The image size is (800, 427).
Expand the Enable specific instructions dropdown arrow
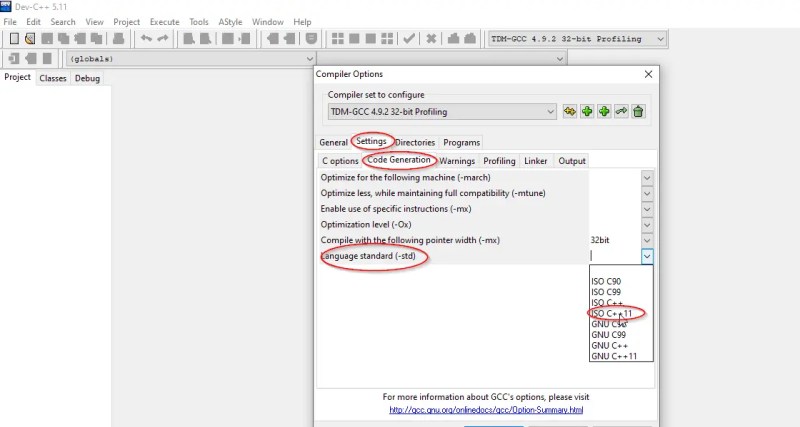click(647, 209)
